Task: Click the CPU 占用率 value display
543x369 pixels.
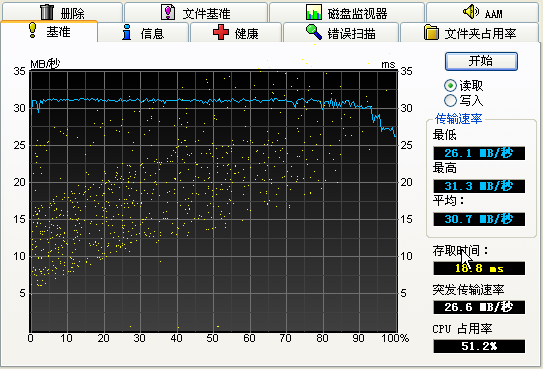Action: click(479, 346)
